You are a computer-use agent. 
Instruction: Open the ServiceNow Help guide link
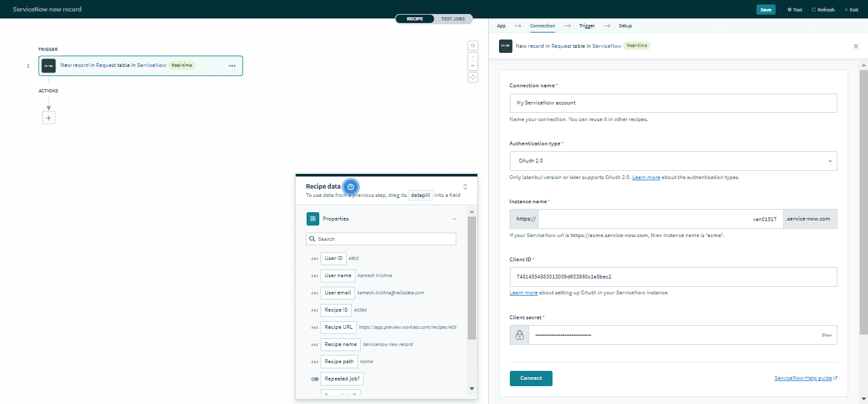(803, 377)
